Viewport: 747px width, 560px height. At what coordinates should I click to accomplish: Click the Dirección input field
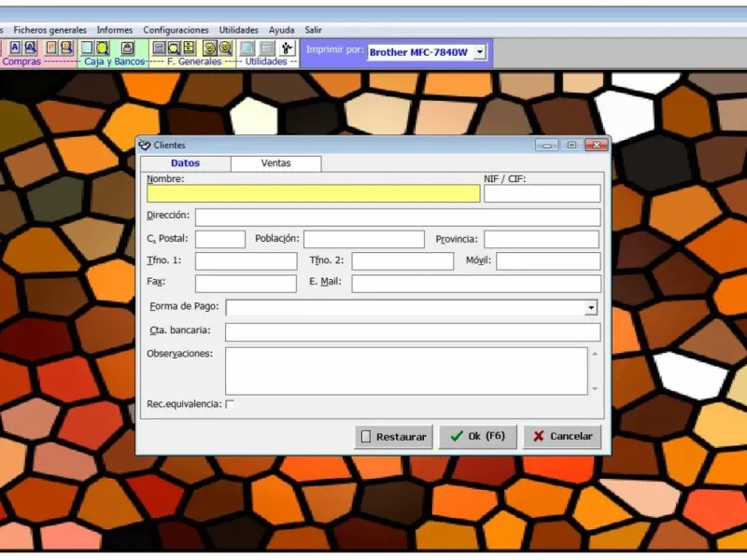coord(398,217)
